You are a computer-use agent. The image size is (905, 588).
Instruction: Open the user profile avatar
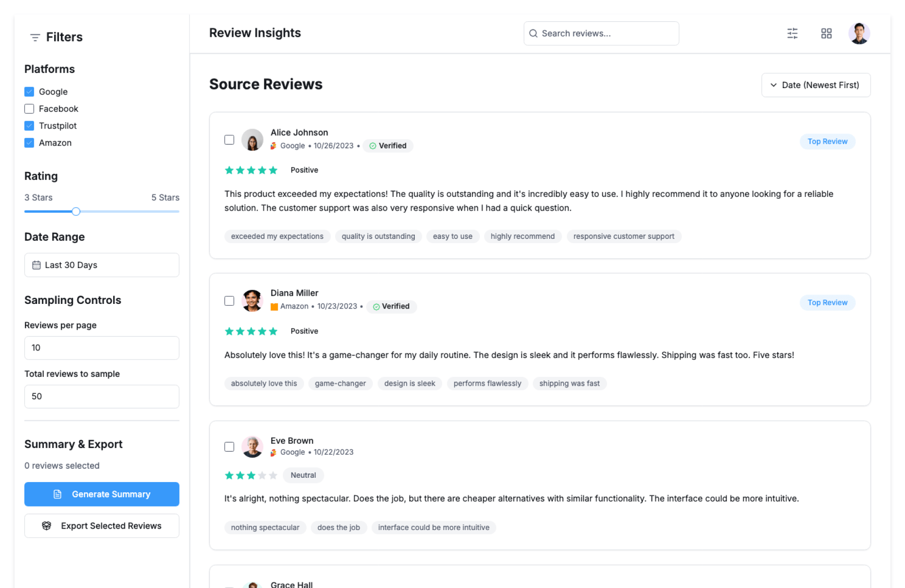pos(859,33)
